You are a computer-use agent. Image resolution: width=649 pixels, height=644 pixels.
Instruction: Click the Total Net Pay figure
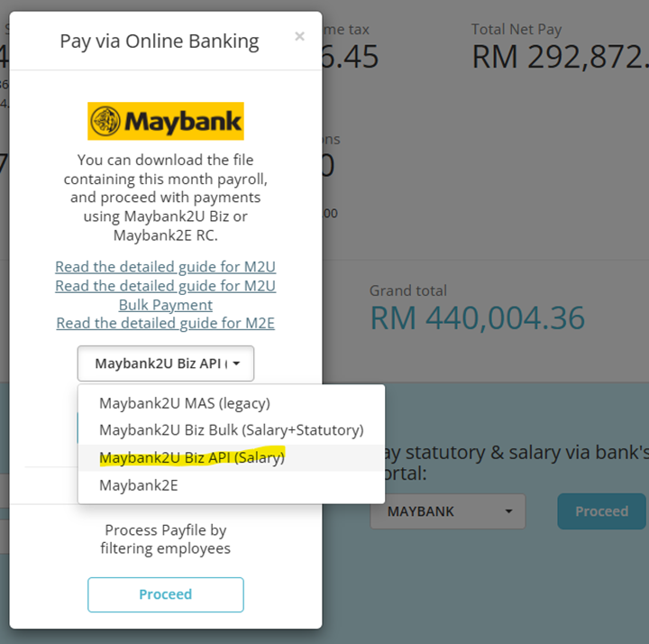tap(561, 57)
